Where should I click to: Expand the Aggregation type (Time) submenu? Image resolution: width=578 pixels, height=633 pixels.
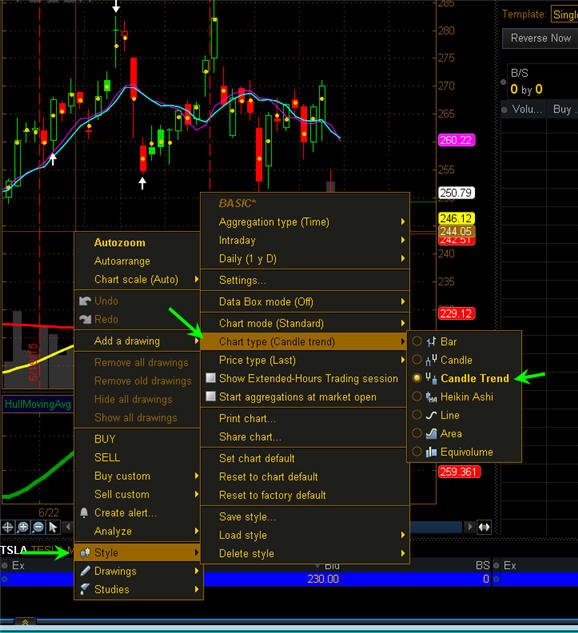tap(305, 222)
